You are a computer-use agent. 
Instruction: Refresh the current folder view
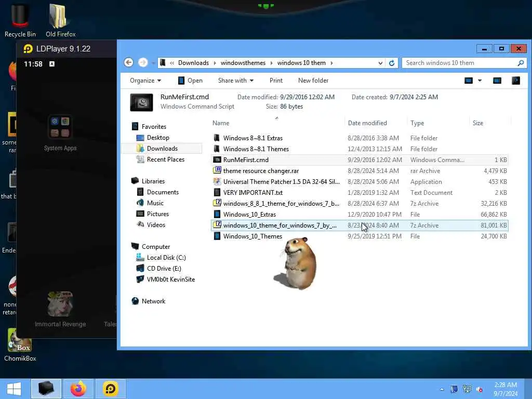click(x=392, y=63)
